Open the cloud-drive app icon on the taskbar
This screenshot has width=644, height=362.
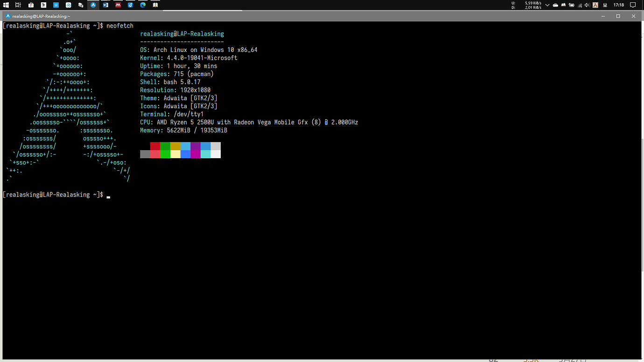(69, 5)
